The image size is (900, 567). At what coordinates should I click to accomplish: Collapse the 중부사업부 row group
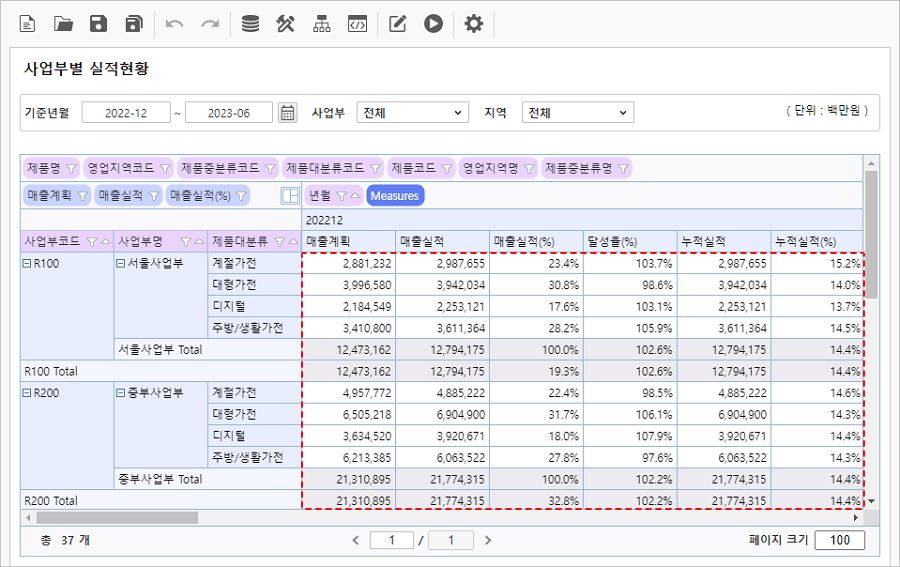pos(121,393)
